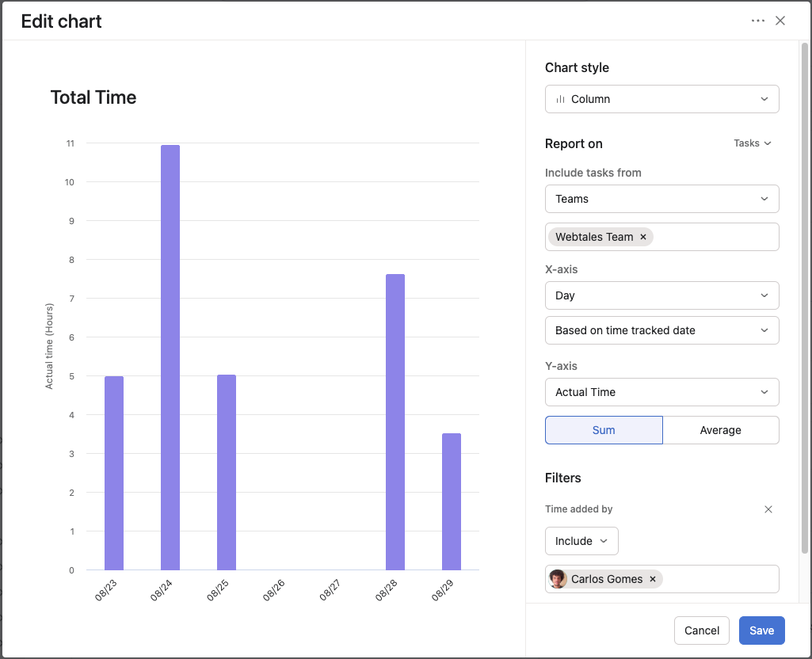Click Carlos Gomes avatar photo
812x659 pixels.
558,579
